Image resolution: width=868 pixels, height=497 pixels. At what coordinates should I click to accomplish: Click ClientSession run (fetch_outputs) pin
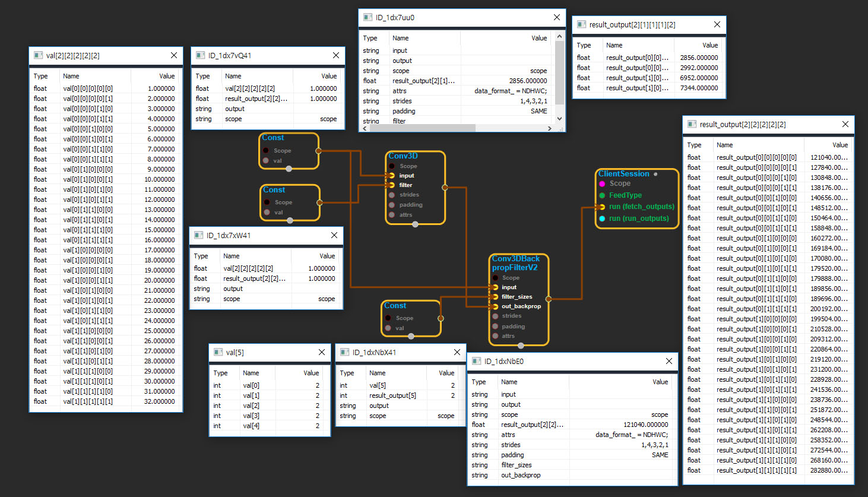click(x=602, y=207)
